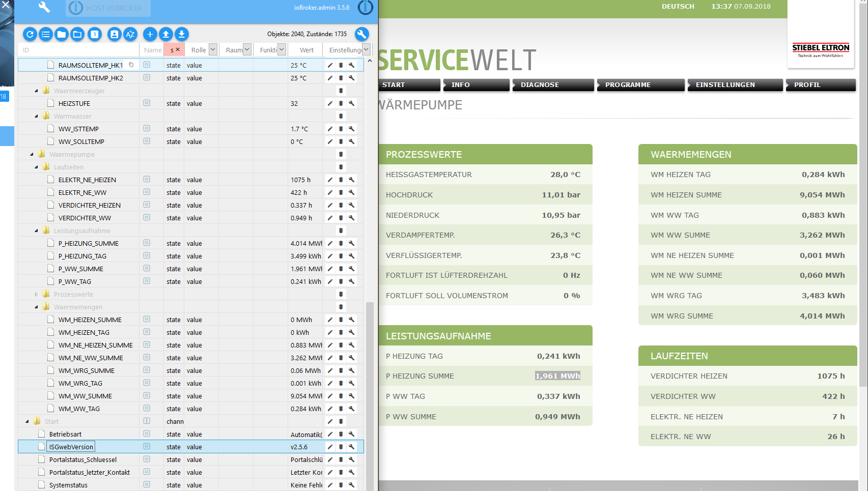Open the Raum filter dropdown
The width and height of the screenshot is (868, 491).
click(247, 49)
